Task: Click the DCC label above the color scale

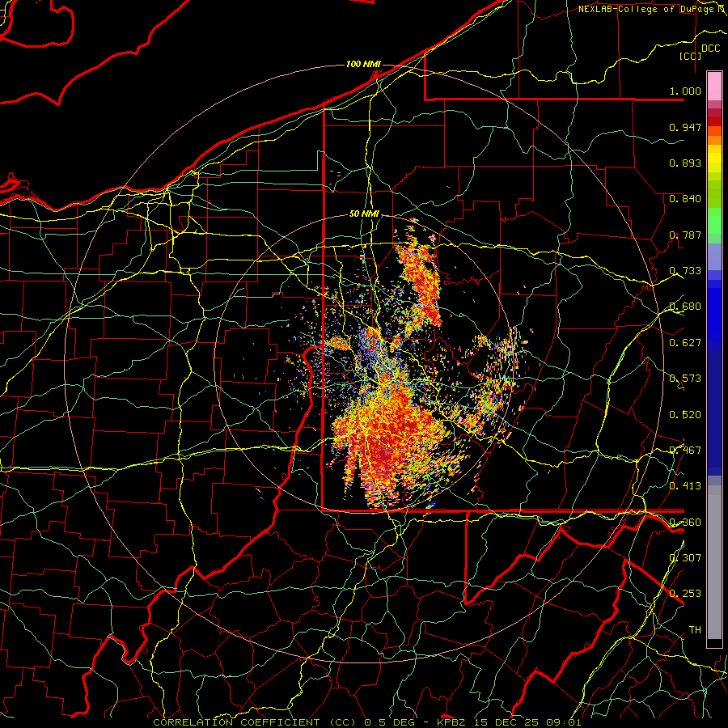Action: click(710, 49)
